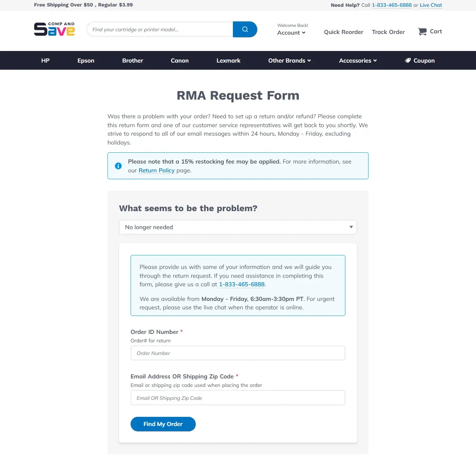476x476 pixels.
Task: Click the chevron beside Accessories
Action: click(x=375, y=61)
